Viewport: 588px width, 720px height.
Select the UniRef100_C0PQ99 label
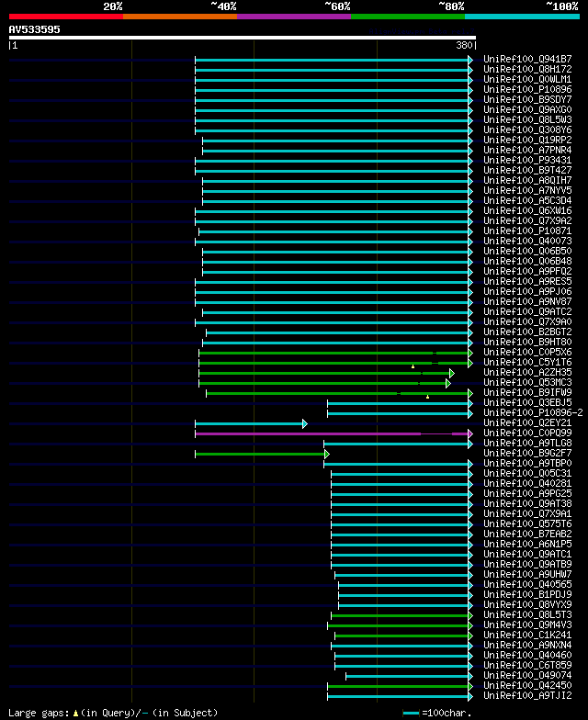(x=527, y=433)
